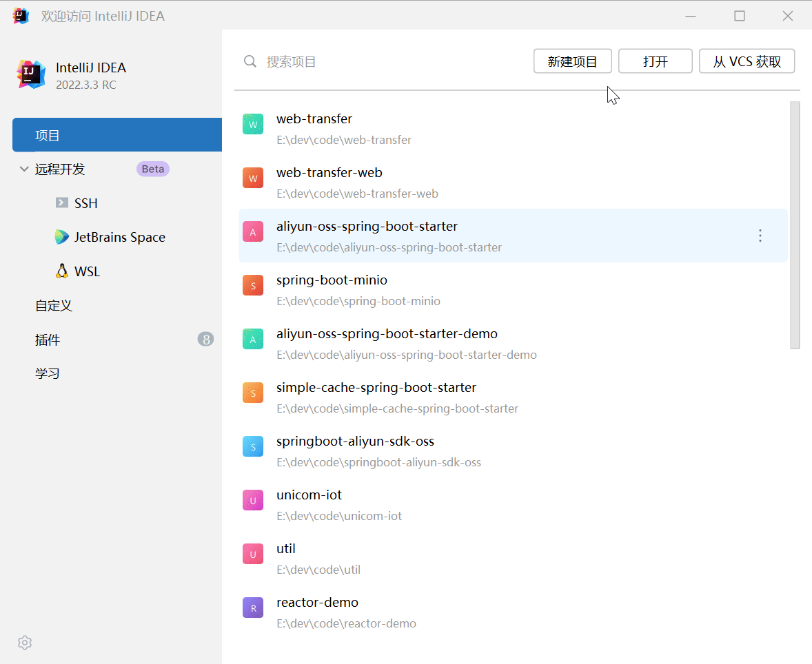
Task: Click the SSH terminal icon
Action: point(61,203)
